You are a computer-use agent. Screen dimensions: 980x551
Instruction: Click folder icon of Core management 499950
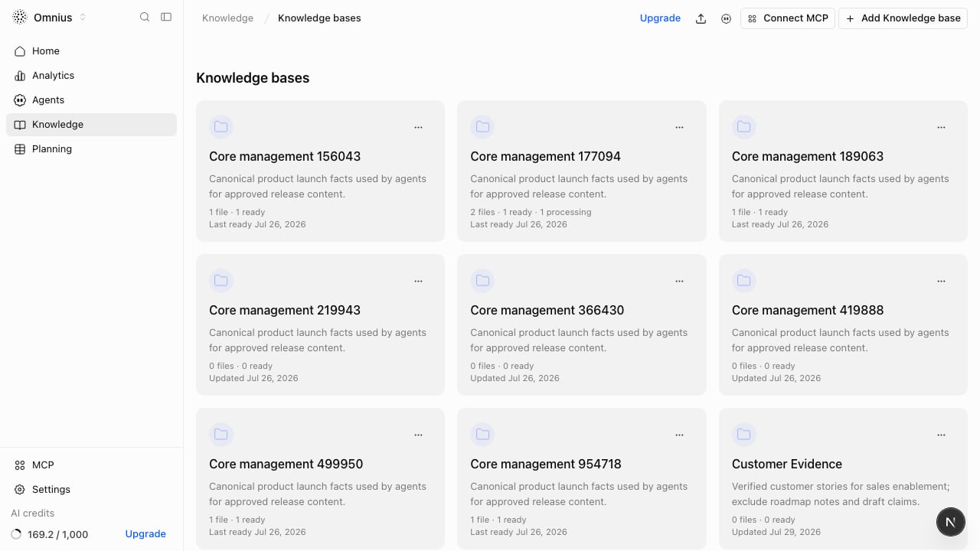tap(221, 435)
